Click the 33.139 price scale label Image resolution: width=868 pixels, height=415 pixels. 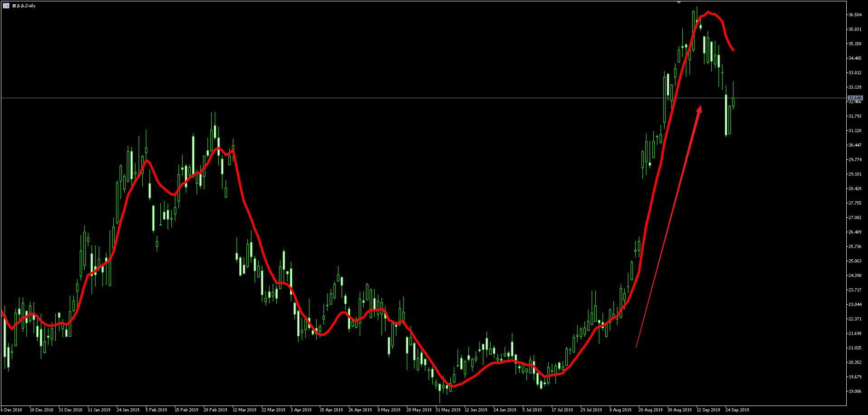click(855, 87)
